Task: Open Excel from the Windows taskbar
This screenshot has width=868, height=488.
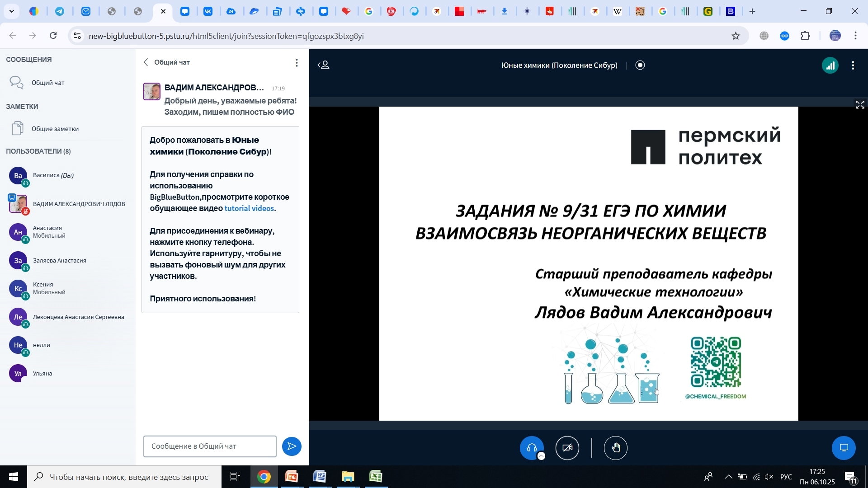Action: click(x=376, y=477)
